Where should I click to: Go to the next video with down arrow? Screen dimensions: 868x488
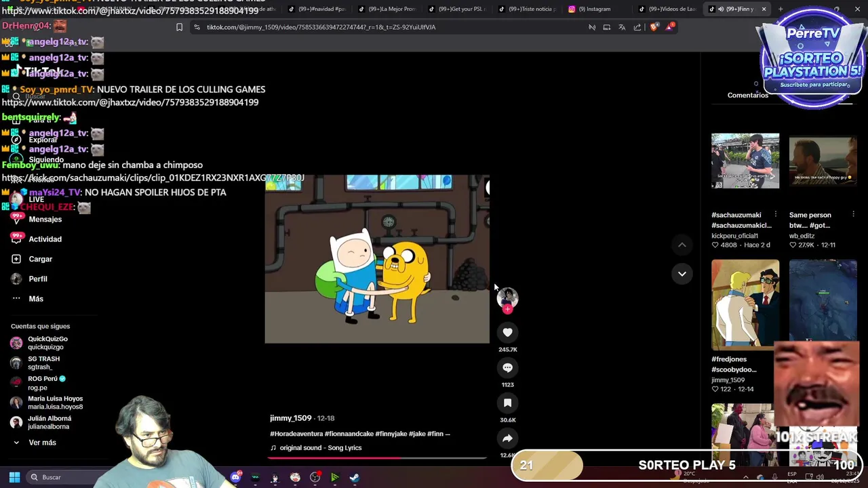point(682,274)
